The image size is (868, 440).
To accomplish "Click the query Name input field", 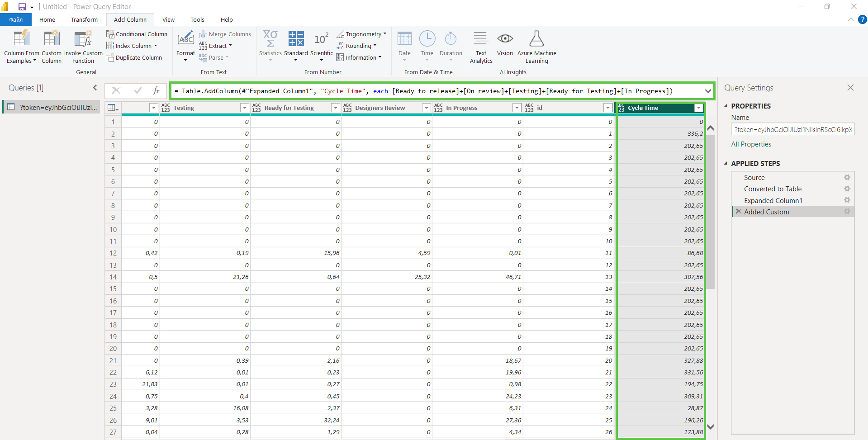I will [x=792, y=130].
